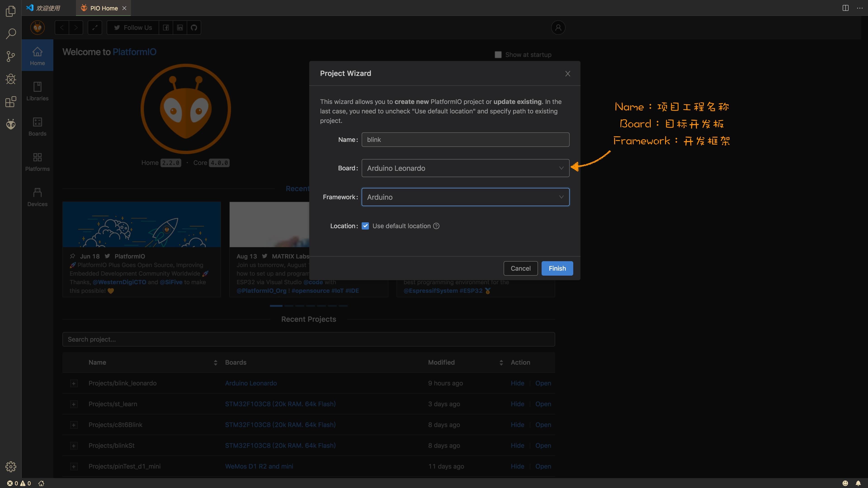Image resolution: width=868 pixels, height=488 pixels.
Task: Open the Framework dropdown showing Arduino
Action: 465,197
